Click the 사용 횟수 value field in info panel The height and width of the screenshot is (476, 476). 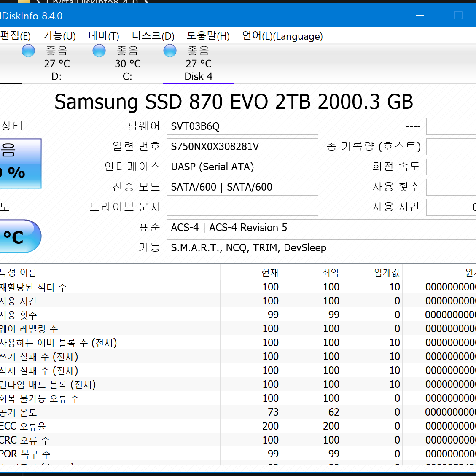[x=451, y=187]
